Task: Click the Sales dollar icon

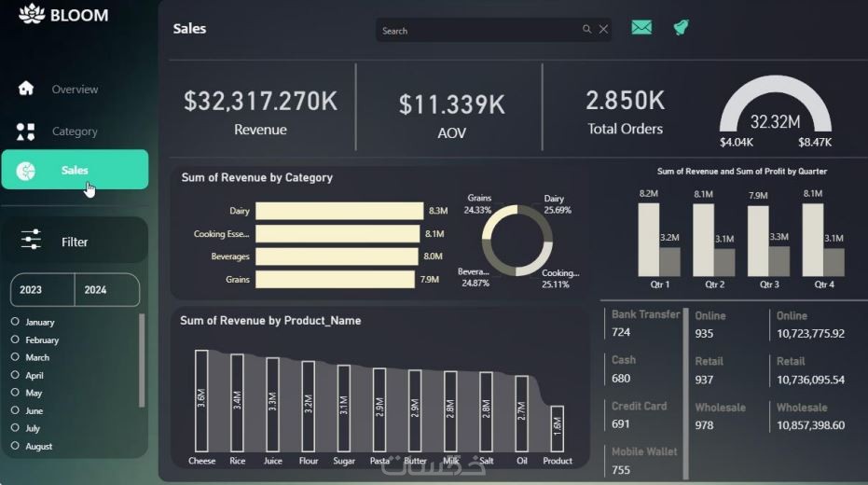Action: coord(25,171)
